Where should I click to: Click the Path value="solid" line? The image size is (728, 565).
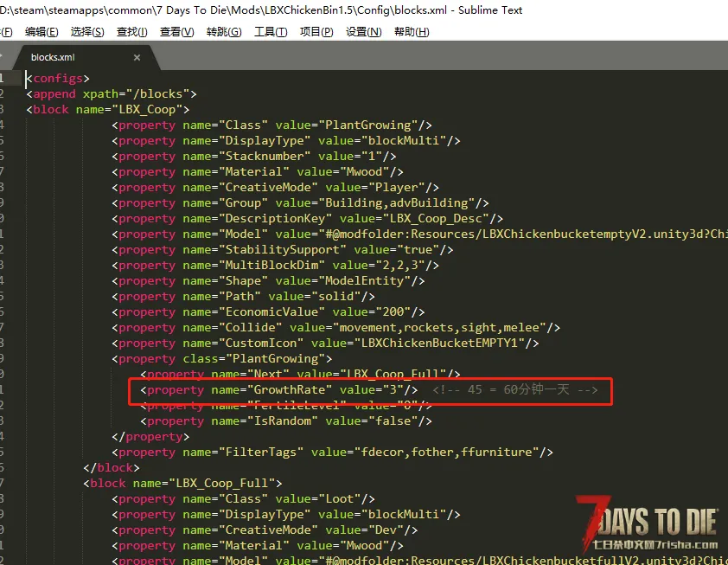point(243,297)
